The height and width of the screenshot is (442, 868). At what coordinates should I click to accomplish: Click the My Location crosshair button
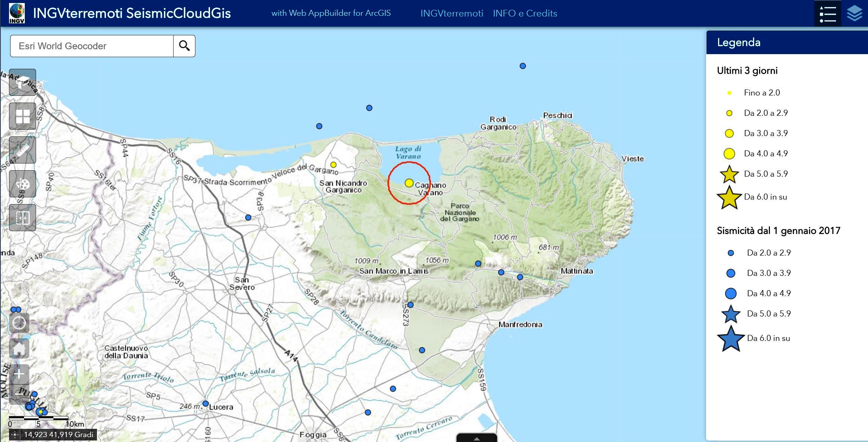[x=19, y=322]
